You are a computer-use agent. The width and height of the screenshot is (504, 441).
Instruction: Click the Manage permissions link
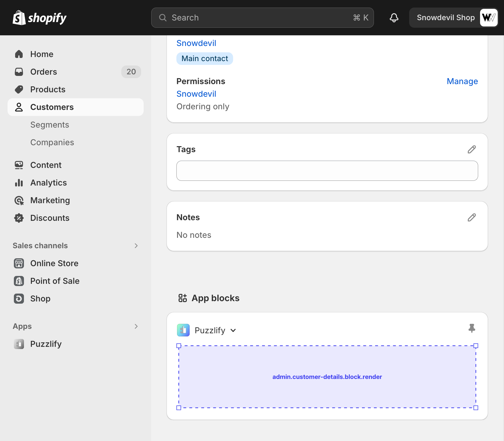click(462, 81)
